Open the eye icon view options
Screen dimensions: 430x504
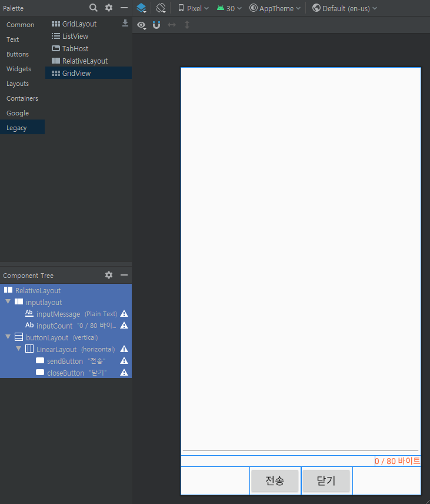[142, 25]
